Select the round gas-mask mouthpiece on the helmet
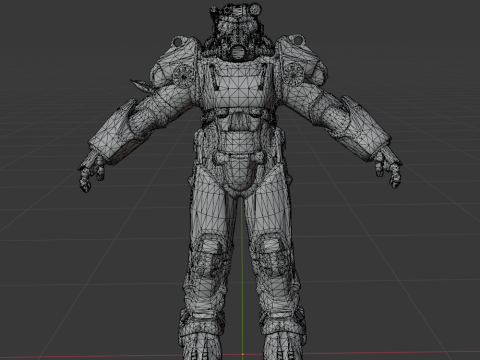Image resolution: width=480 pixels, height=360 pixels. click(x=238, y=53)
